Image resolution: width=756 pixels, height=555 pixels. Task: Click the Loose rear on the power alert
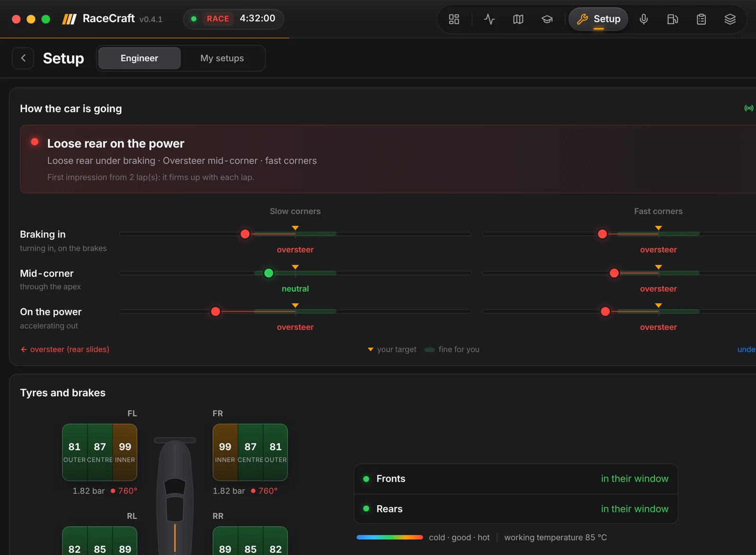pyautogui.click(x=387, y=159)
